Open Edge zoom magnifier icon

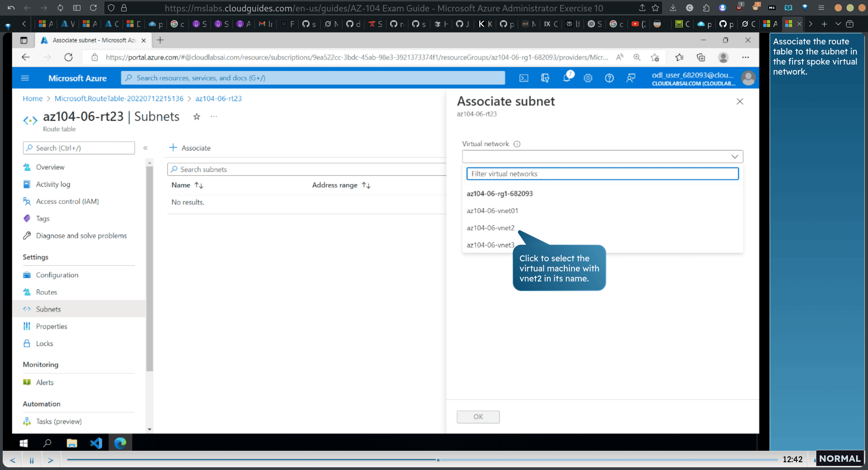pos(637,57)
